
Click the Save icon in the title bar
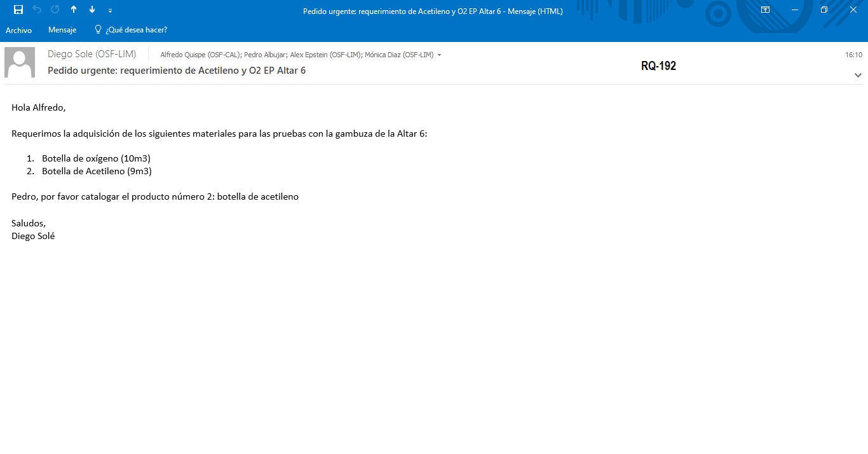[18, 10]
